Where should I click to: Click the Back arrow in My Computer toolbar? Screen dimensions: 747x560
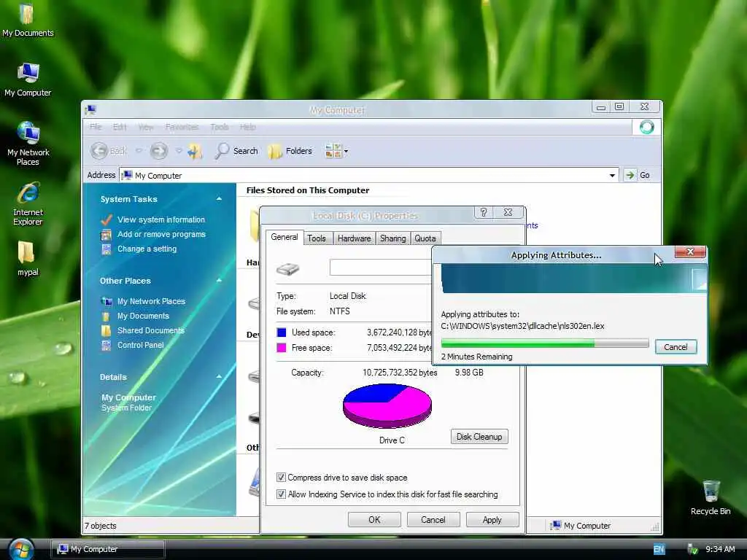99,151
